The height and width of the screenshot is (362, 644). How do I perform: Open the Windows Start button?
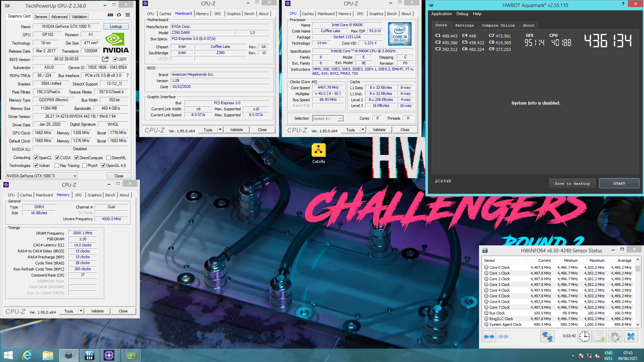pos(8,355)
